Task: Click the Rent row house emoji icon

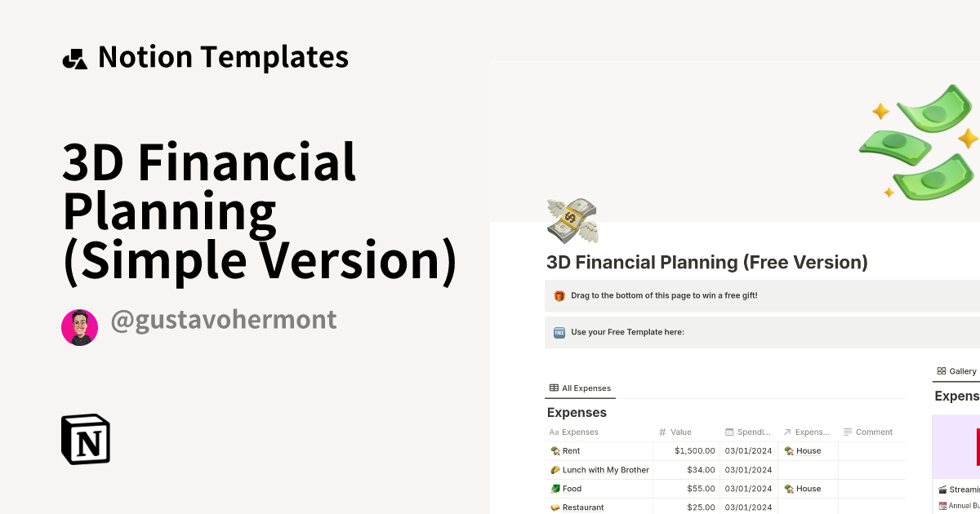Action: [555, 450]
